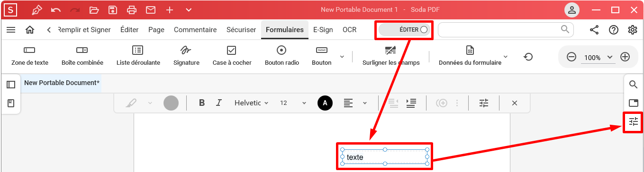Redo the last undone action
Screen dimensions: 644x172
[x=74, y=10]
